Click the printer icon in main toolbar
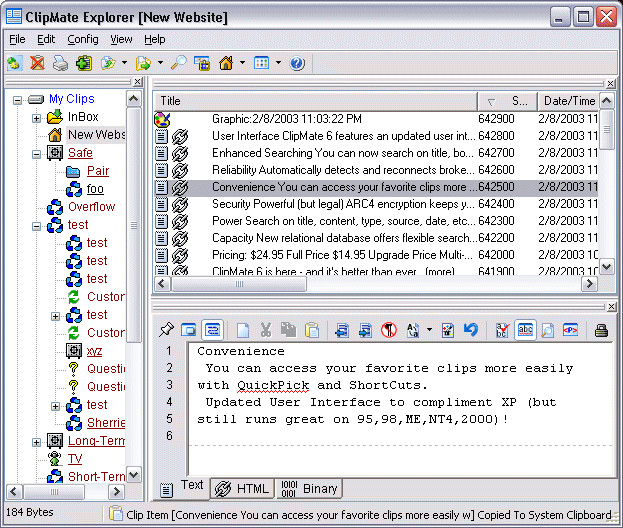The width and height of the screenshot is (623, 528). [60, 63]
